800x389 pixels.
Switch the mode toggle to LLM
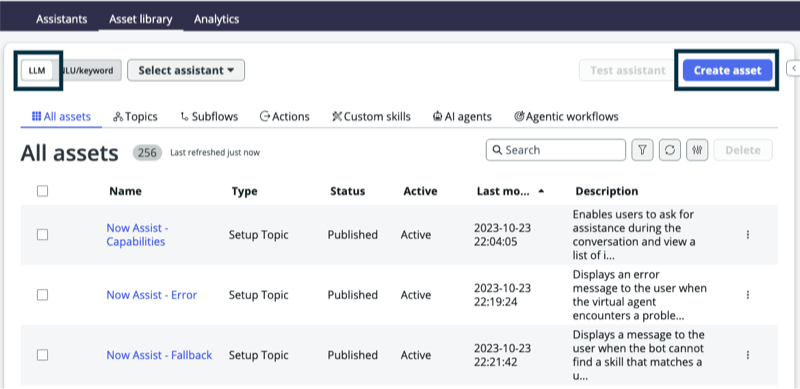pos(37,70)
